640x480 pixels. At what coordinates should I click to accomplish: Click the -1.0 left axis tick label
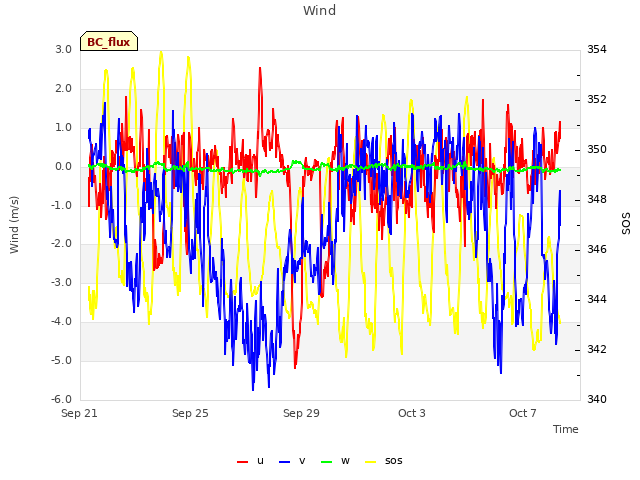coord(62,205)
